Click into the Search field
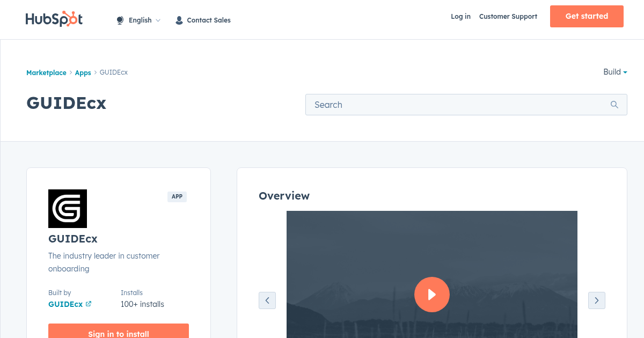644x338 pixels. 466,105
